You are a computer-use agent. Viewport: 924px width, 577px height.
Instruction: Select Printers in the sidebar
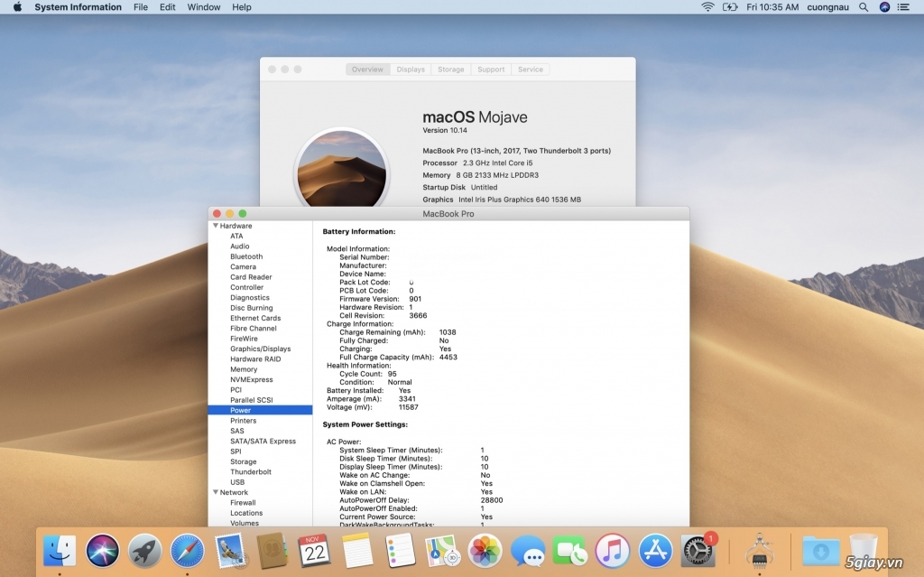tap(244, 421)
